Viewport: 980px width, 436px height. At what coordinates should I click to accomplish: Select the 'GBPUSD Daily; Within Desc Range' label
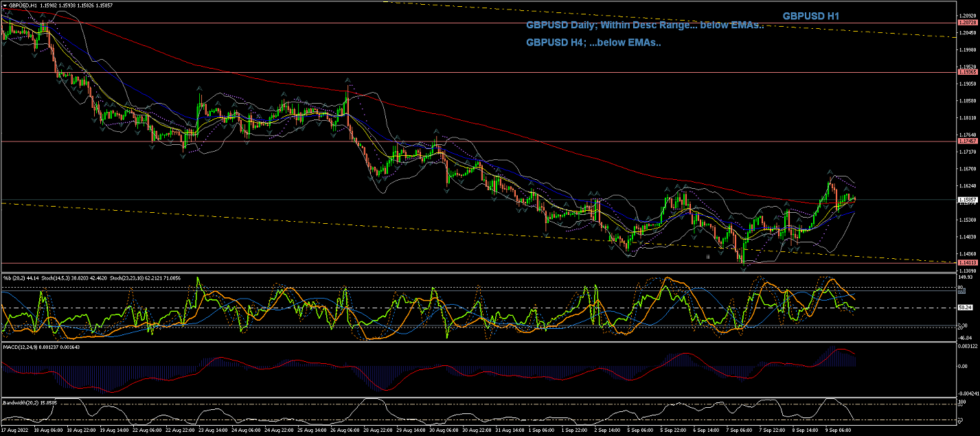tap(644, 25)
